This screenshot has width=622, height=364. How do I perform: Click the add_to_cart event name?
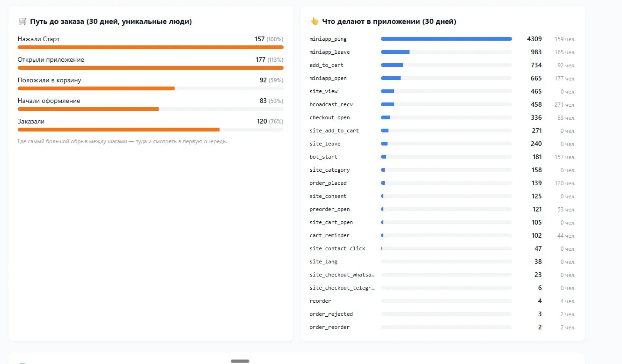[327, 66]
